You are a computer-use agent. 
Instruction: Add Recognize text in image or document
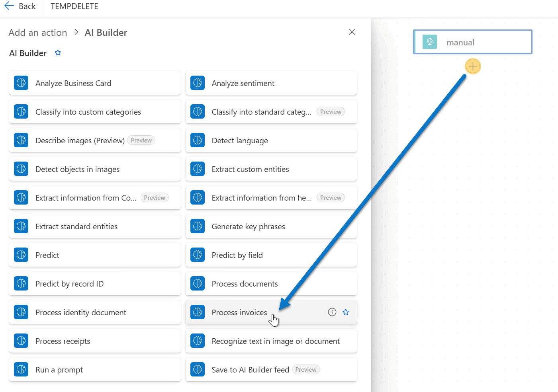click(271, 341)
